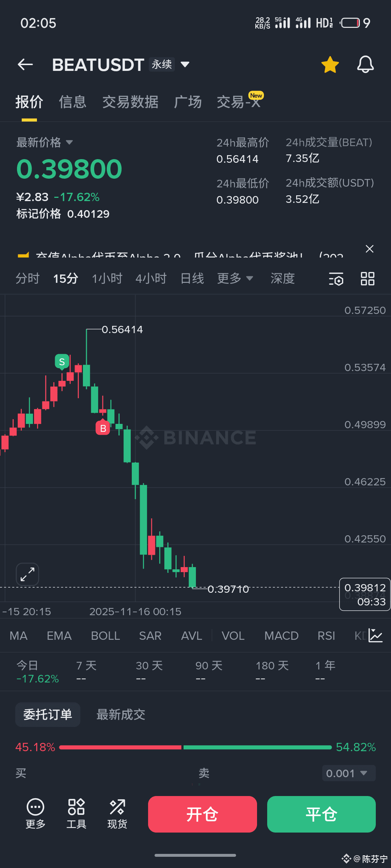Image resolution: width=391 pixels, height=868 pixels.
Task: Select the 最新成交 tab
Action: [x=121, y=715]
